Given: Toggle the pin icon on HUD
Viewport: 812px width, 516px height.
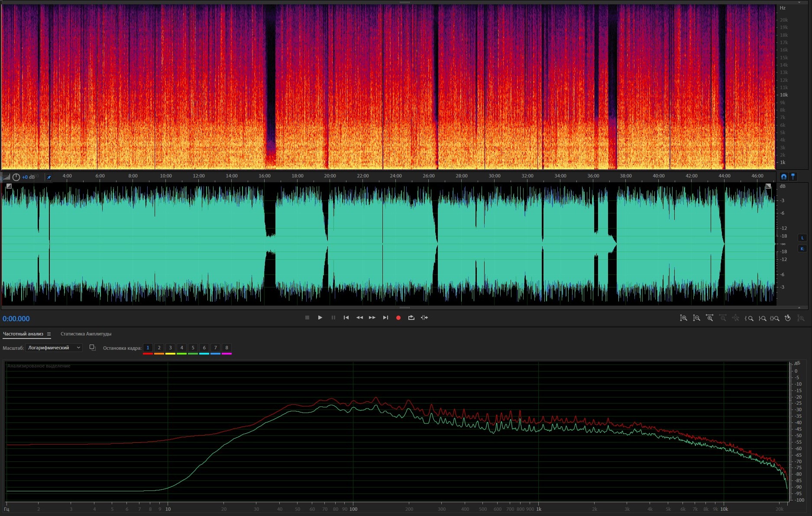Looking at the screenshot, I should tap(49, 177).
